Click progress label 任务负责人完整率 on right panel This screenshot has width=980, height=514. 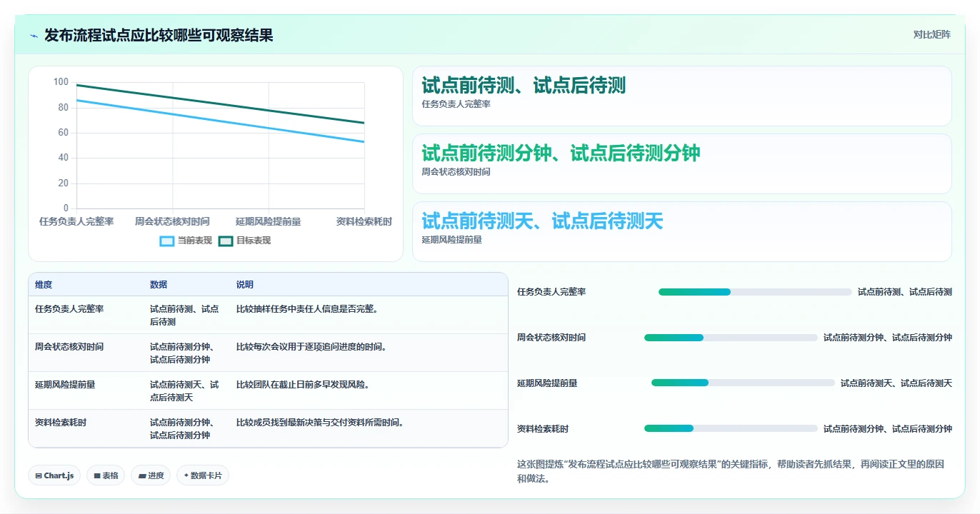[x=551, y=292]
